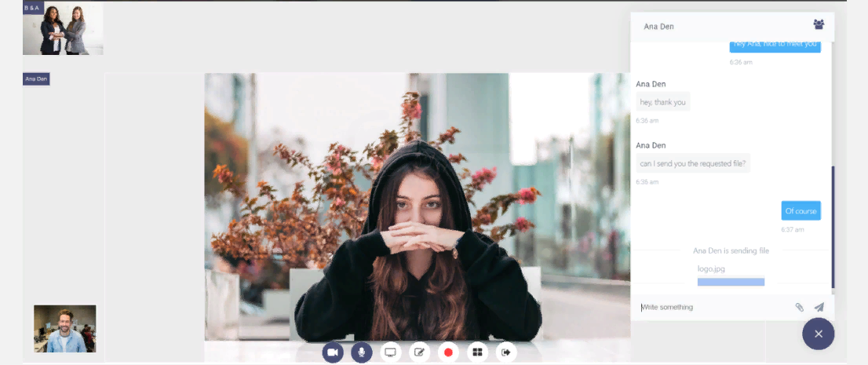Click the logo.jpg file transfer progress bar

click(x=731, y=282)
